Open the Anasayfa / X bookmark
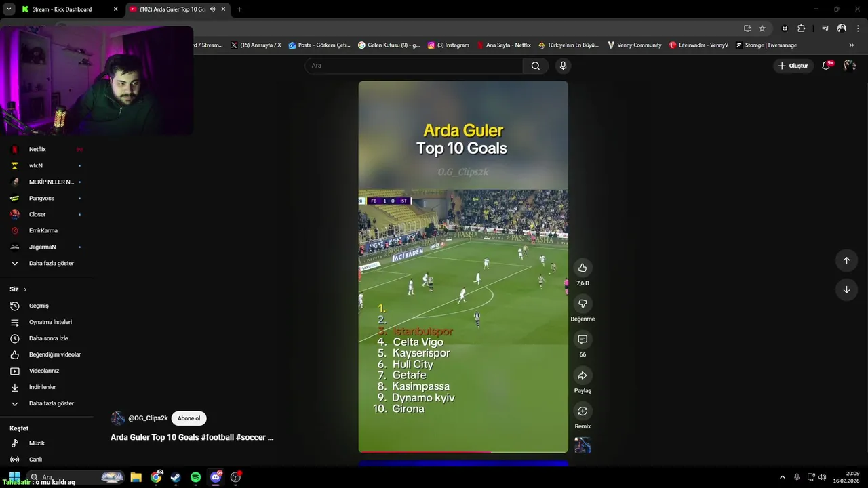The height and width of the screenshot is (488, 868). (x=256, y=45)
